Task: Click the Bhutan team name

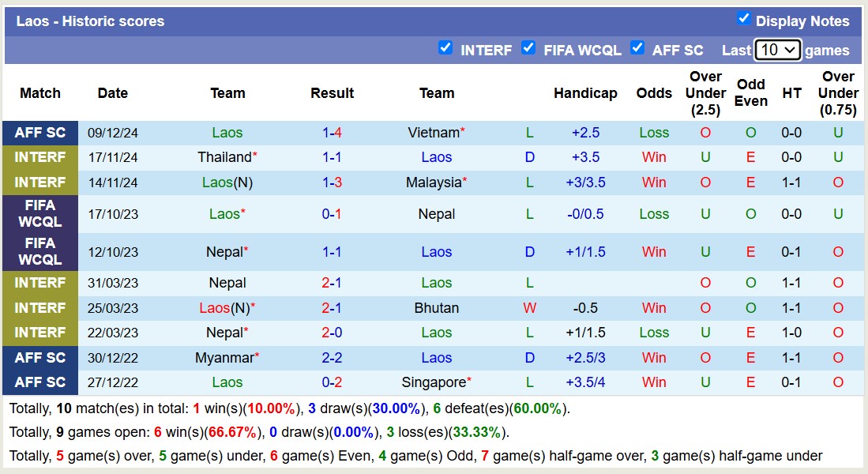Action: [437, 307]
